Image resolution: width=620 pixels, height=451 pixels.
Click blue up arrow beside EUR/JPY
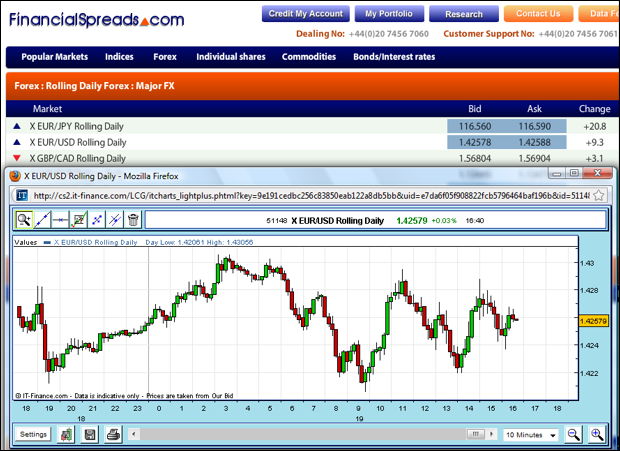tap(17, 126)
